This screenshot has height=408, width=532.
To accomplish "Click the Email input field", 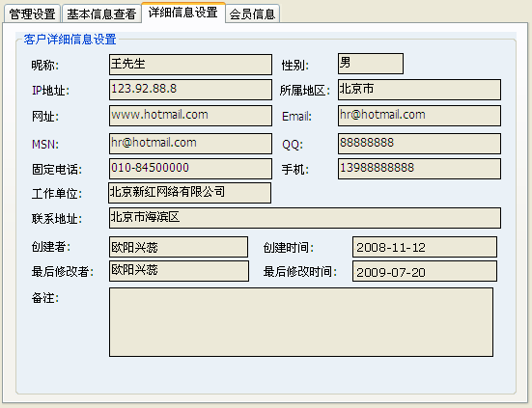I will [x=419, y=116].
